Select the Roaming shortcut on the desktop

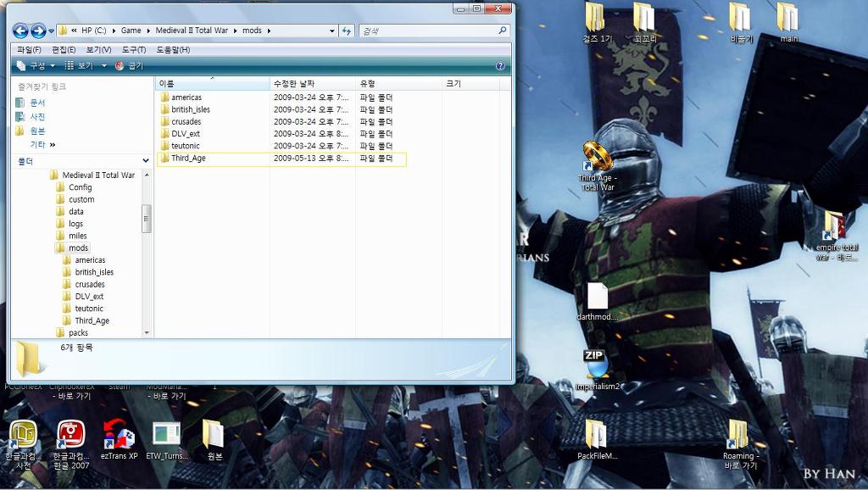pos(740,444)
